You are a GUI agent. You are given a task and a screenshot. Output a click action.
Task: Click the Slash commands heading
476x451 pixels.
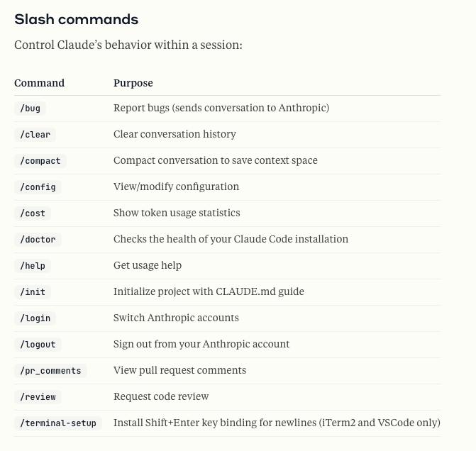[x=76, y=19]
